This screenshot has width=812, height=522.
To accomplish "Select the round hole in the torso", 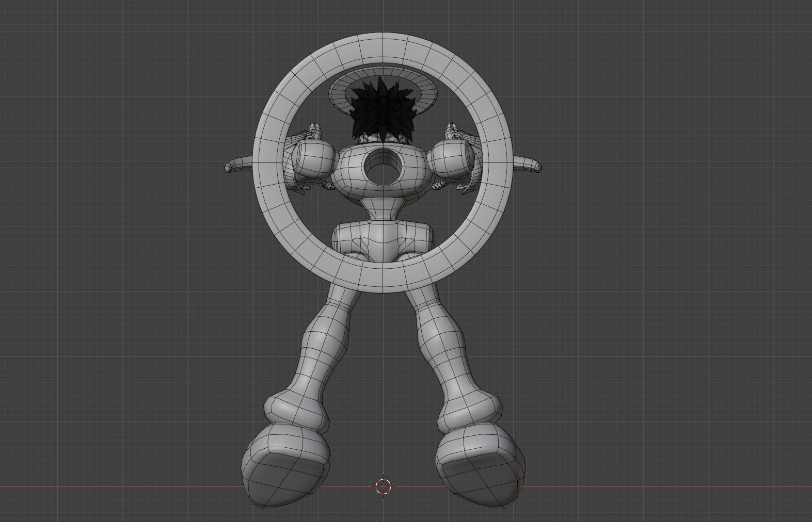I will tap(383, 167).
